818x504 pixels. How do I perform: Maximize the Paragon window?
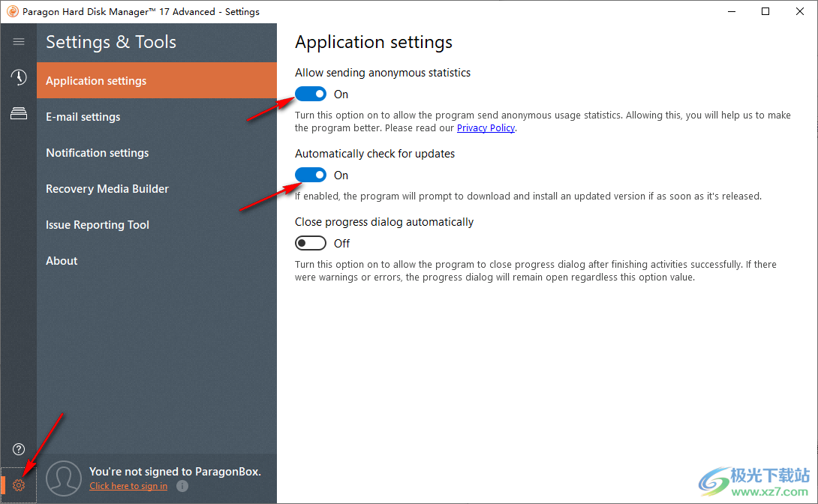point(765,11)
